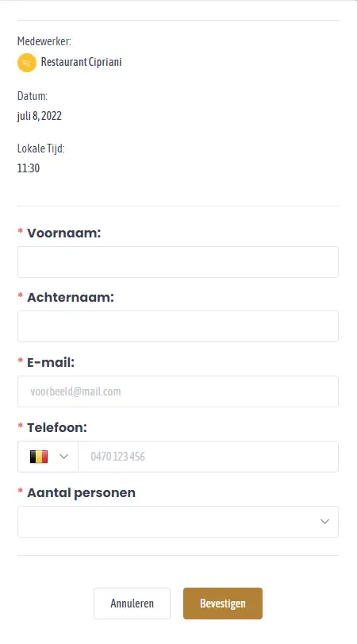The image size is (357, 644).
Task: Click the Telefoon label
Action: coord(57,427)
